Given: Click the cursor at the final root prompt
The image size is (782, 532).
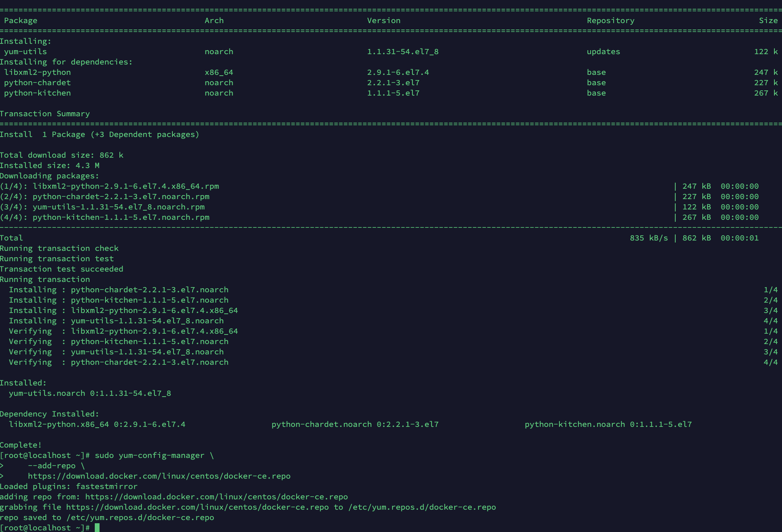Looking at the screenshot, I should click(97, 528).
